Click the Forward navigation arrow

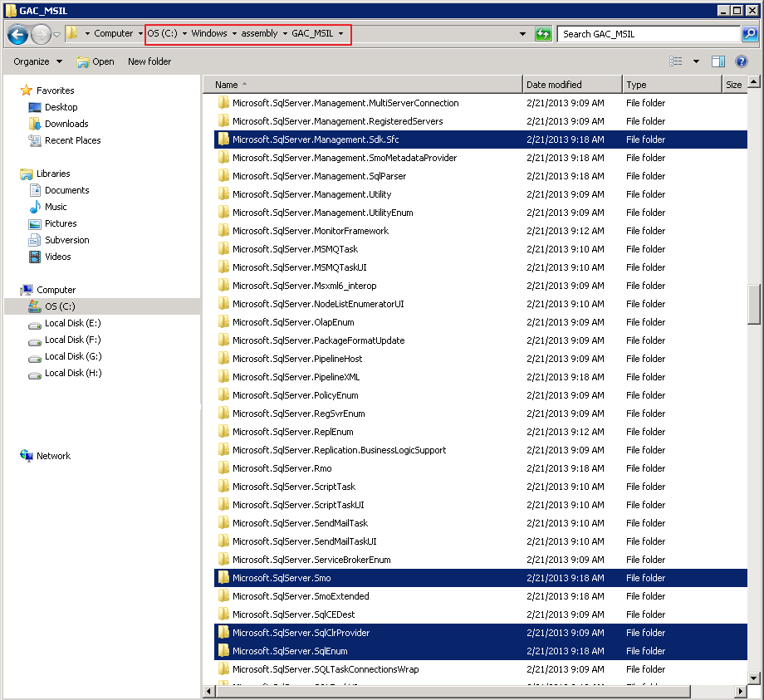click(x=41, y=34)
